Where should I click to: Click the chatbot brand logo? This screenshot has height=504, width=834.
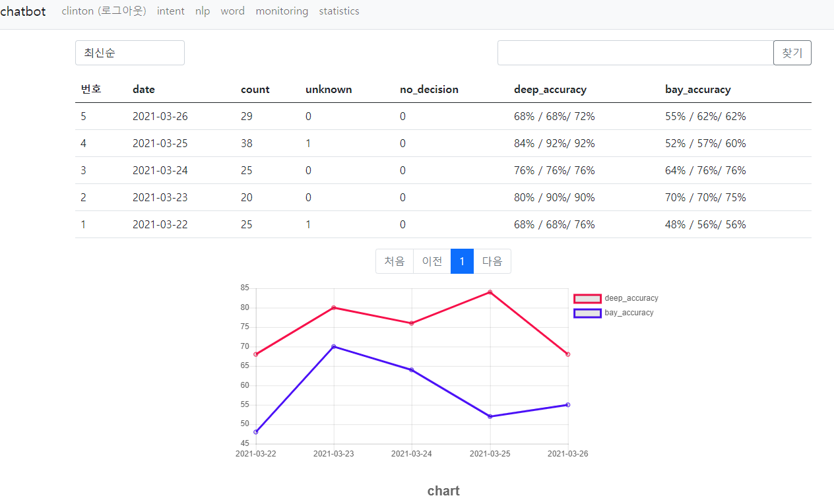23,11
